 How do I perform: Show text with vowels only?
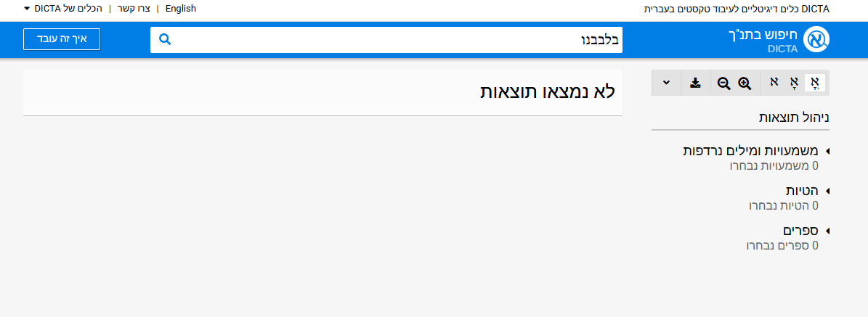pyautogui.click(x=795, y=83)
